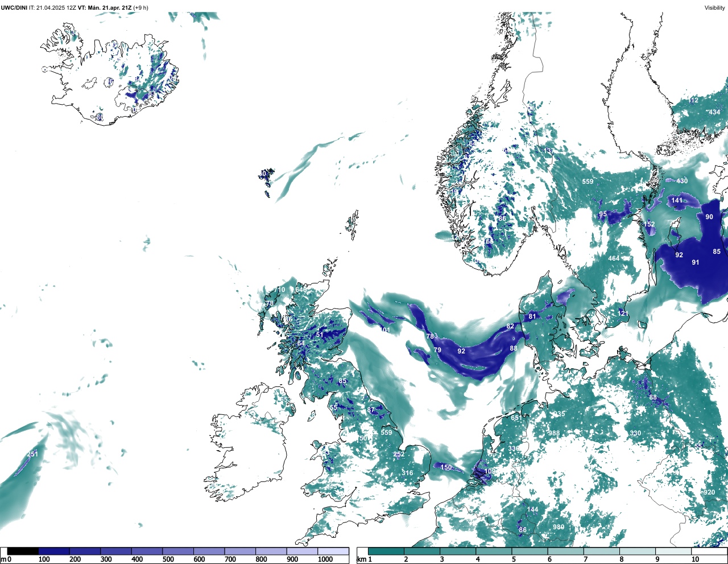Click the '141' value in the Baltic fog patch
The image size is (728, 564).
point(677,200)
